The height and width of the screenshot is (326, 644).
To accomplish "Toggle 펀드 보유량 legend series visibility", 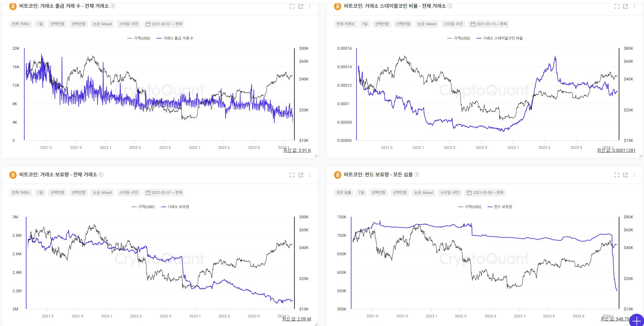I will (500, 207).
